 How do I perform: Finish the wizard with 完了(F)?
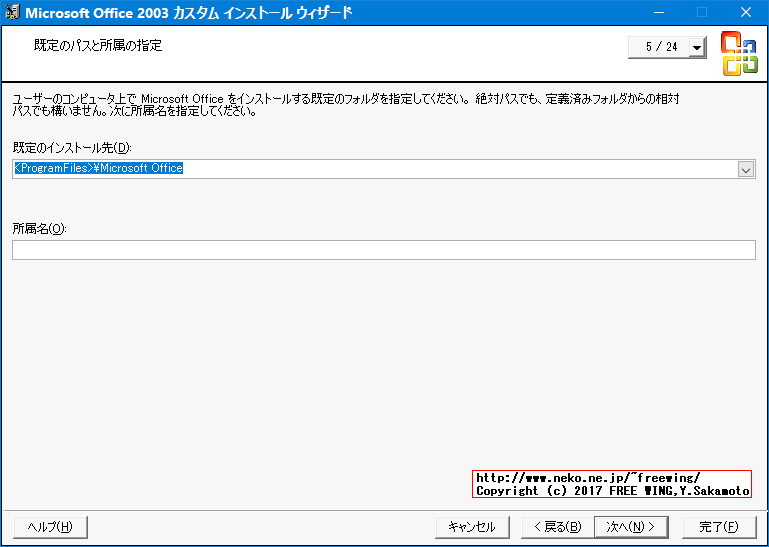tap(718, 527)
